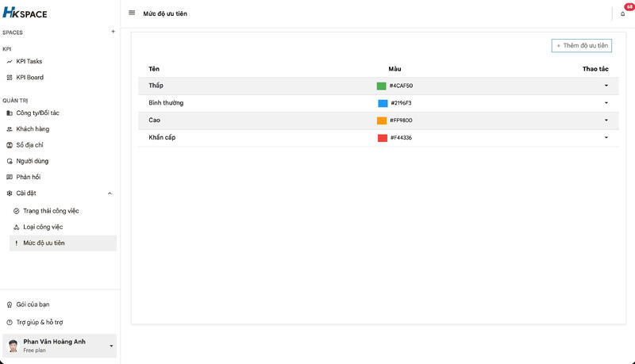Click the Mức độ ưu tiên page title

[x=165, y=13]
